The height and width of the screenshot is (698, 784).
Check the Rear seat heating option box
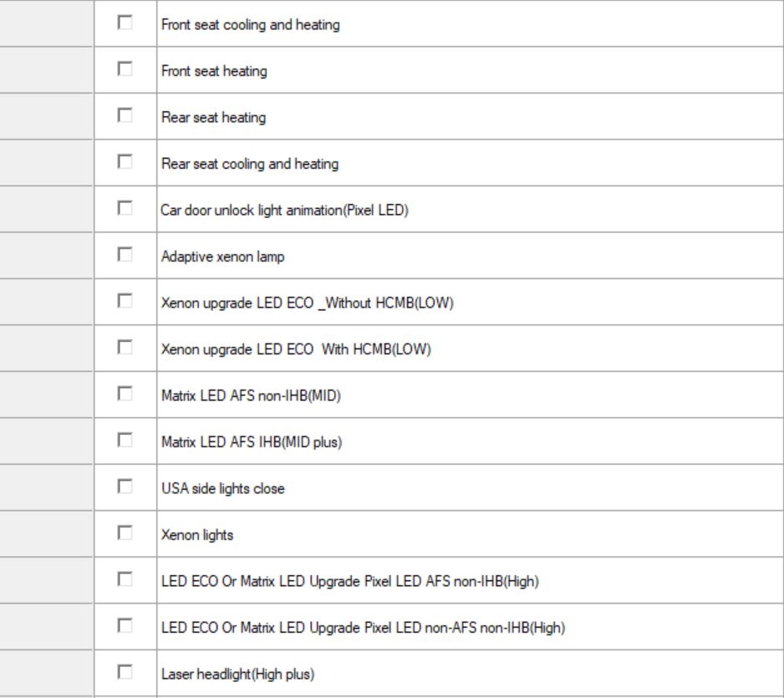125,117
